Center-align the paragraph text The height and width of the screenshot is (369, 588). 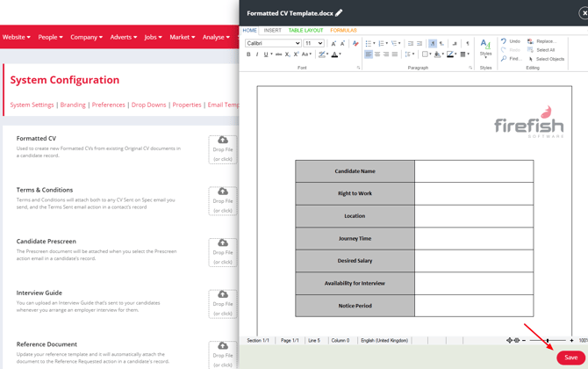pos(377,54)
